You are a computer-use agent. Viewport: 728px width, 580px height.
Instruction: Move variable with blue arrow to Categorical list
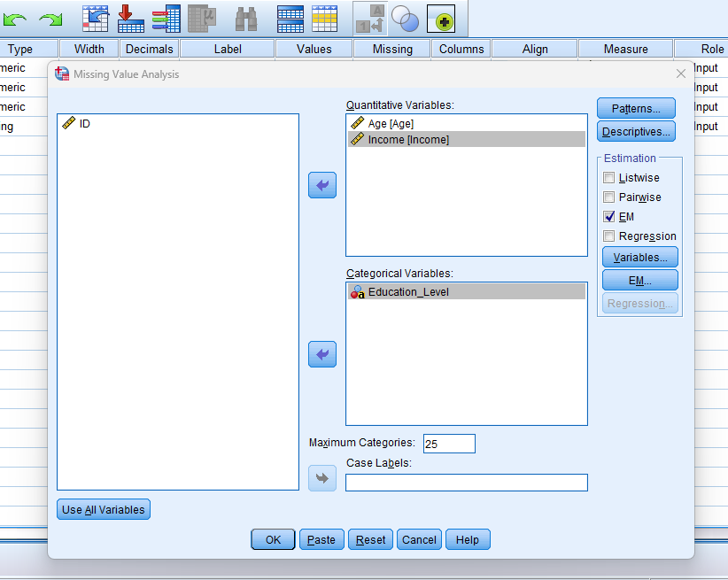321,353
